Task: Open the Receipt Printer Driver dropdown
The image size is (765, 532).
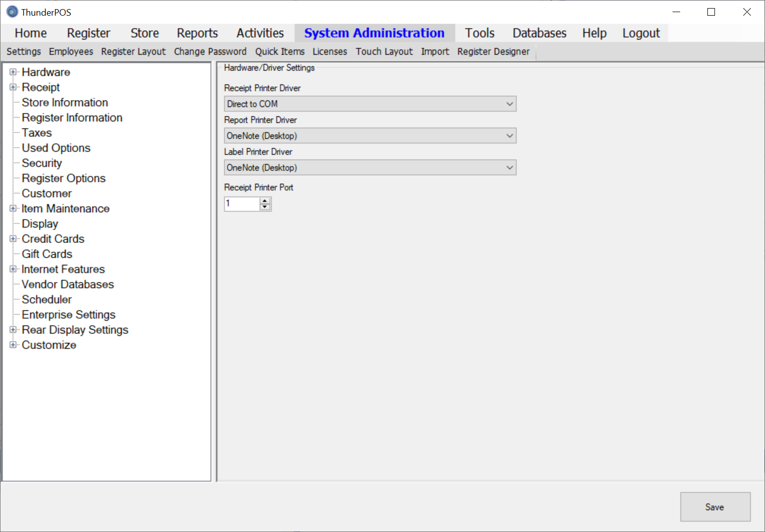Action: point(509,104)
